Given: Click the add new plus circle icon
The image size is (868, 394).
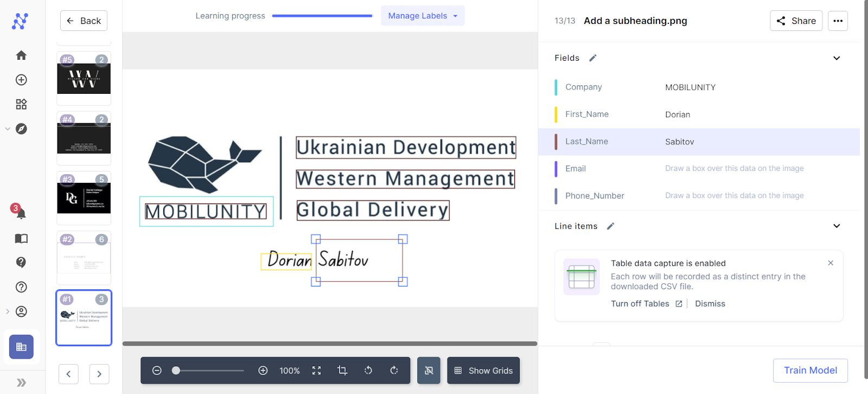Looking at the screenshot, I should tap(21, 80).
